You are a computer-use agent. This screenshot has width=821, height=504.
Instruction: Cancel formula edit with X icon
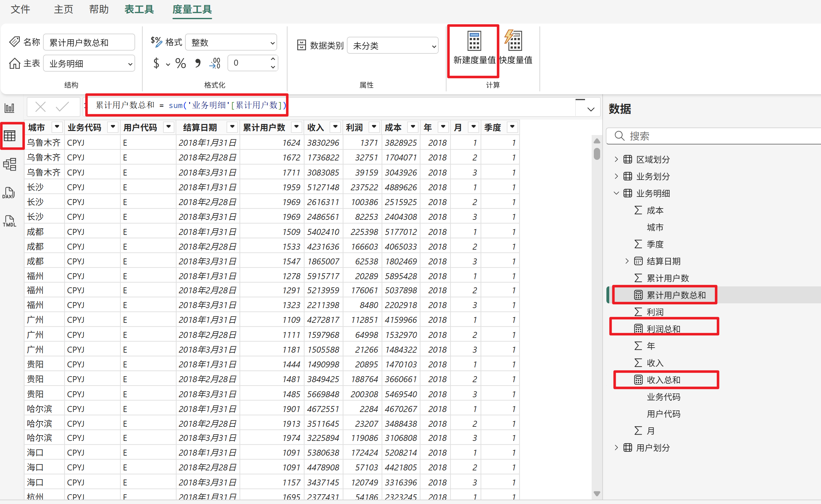[40, 107]
